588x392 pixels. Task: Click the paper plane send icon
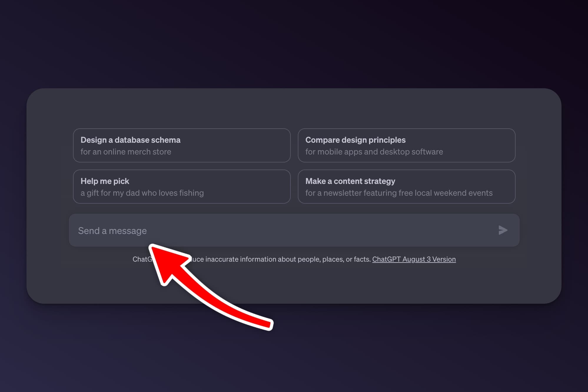[503, 230]
